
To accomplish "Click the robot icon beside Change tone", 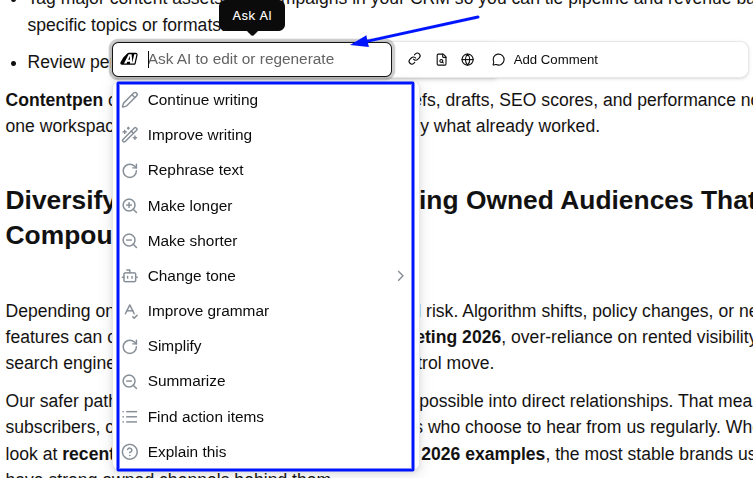I will 130,276.
